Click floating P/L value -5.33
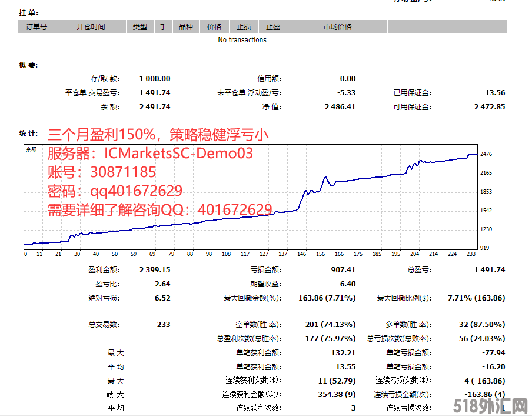532x420 pixels. click(347, 93)
